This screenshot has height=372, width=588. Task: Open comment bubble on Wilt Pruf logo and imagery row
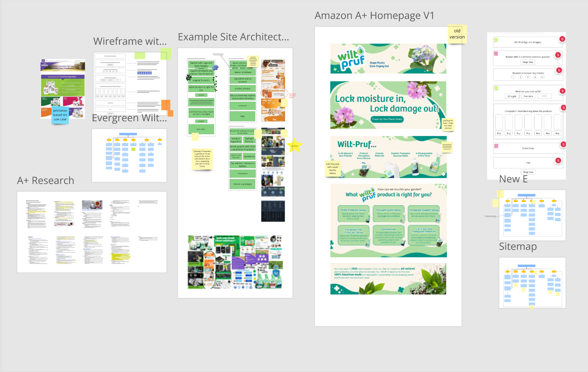tap(562, 39)
